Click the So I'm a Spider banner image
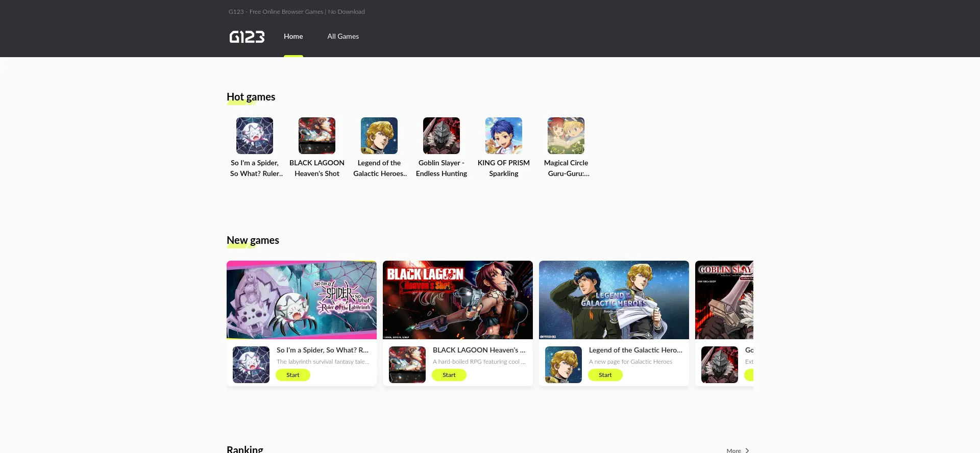This screenshot has height=453, width=980. click(x=302, y=300)
